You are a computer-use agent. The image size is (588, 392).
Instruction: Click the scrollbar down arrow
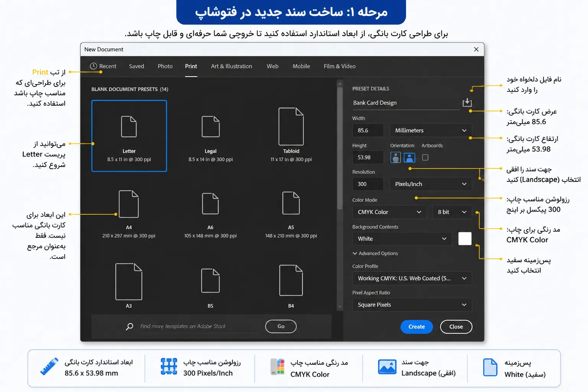point(340,307)
